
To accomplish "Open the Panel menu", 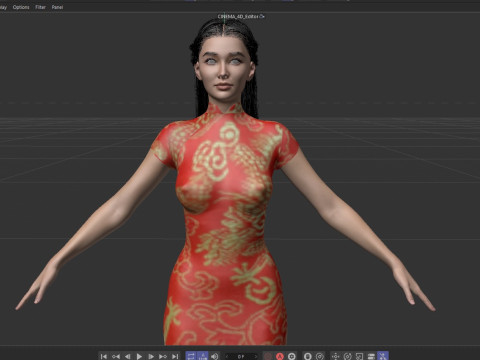I will pyautogui.click(x=57, y=7).
